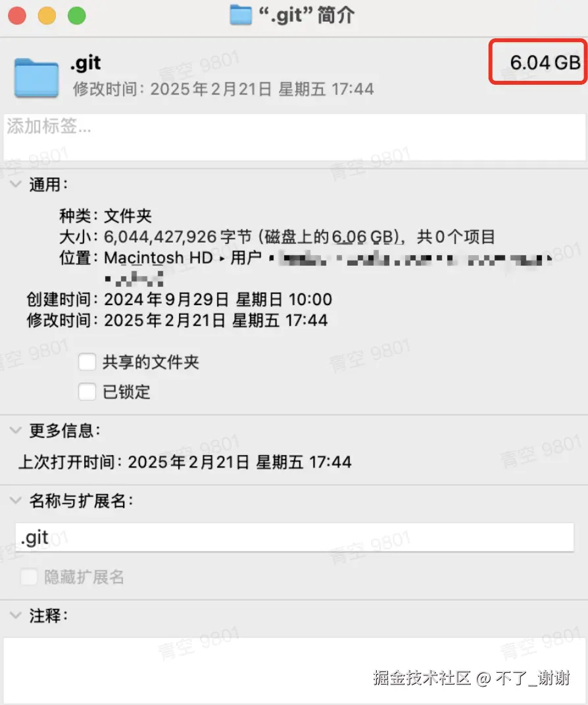Click the red close window button
The height and width of the screenshot is (705, 588).
(17, 16)
